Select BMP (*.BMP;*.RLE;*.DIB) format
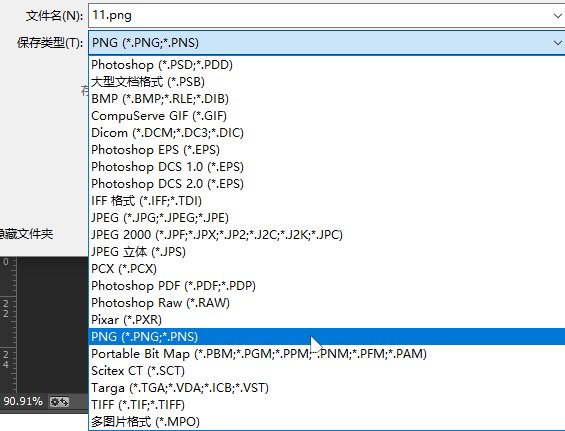Viewport: 565px width, 431px height. pos(326,99)
